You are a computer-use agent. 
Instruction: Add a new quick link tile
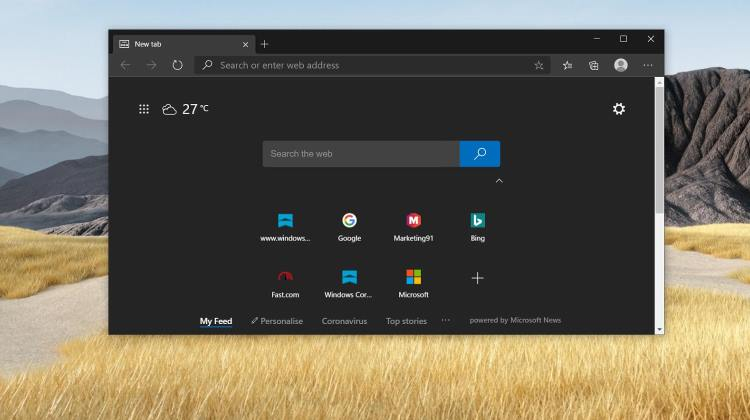pos(477,278)
